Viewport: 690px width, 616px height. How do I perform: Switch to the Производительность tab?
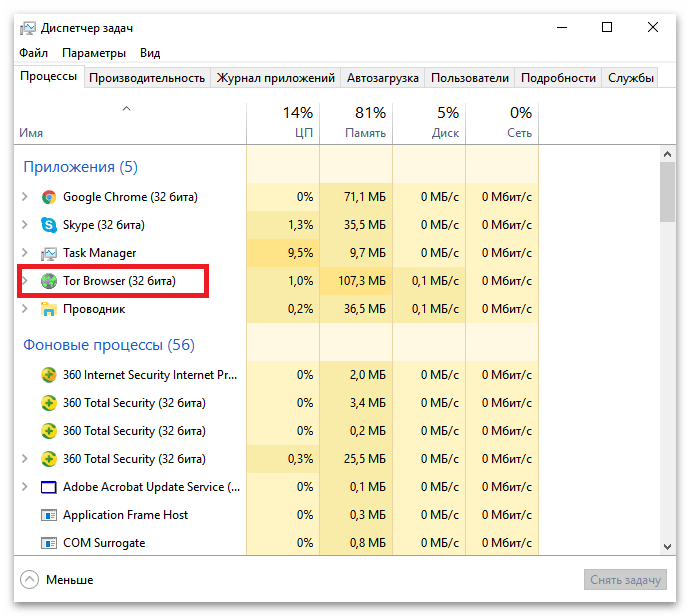click(147, 78)
